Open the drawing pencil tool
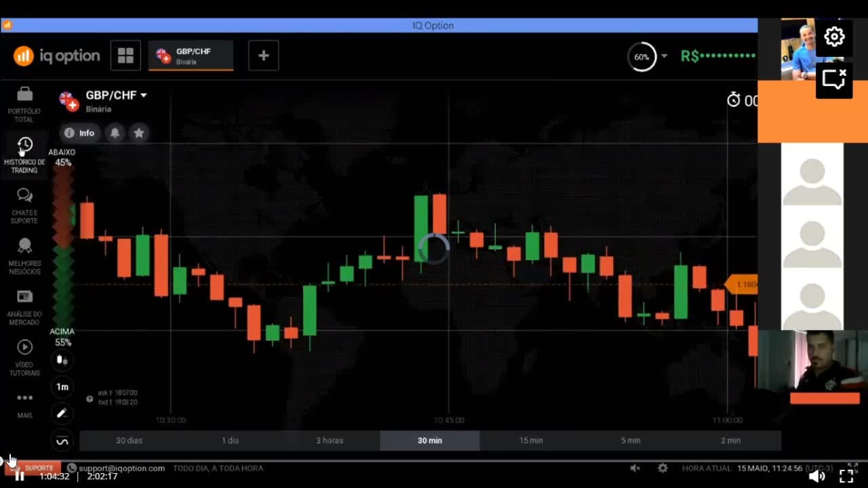Screen dimensions: 868x488 [62, 413]
